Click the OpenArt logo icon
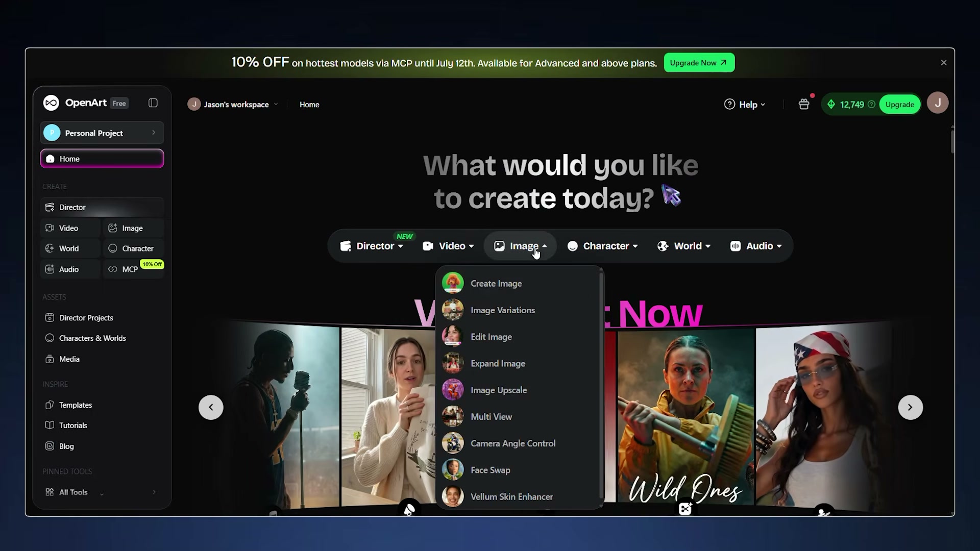The image size is (980, 551). [51, 103]
